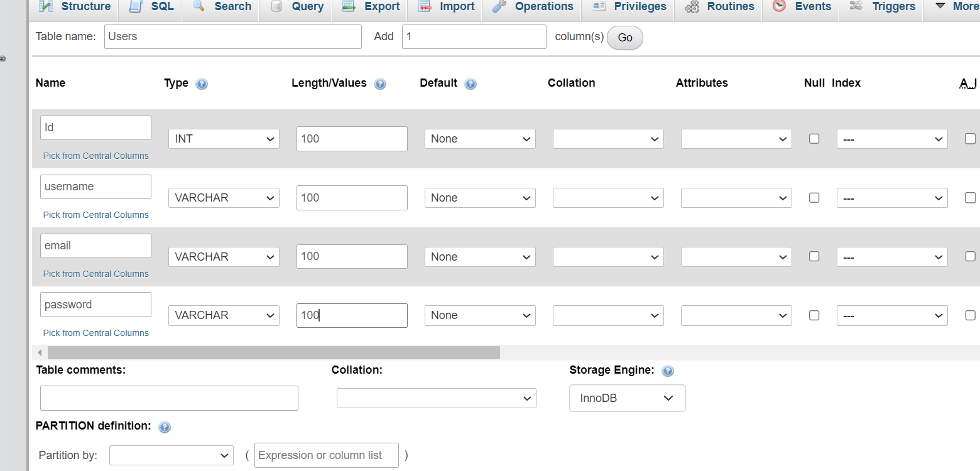Click the help icon beside Default

(x=471, y=84)
